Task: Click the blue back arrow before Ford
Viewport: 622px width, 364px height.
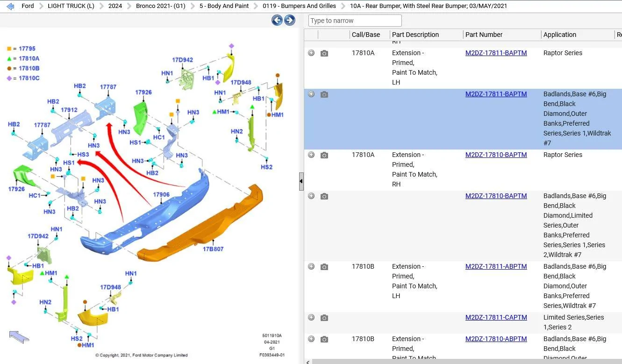Action: point(10,6)
